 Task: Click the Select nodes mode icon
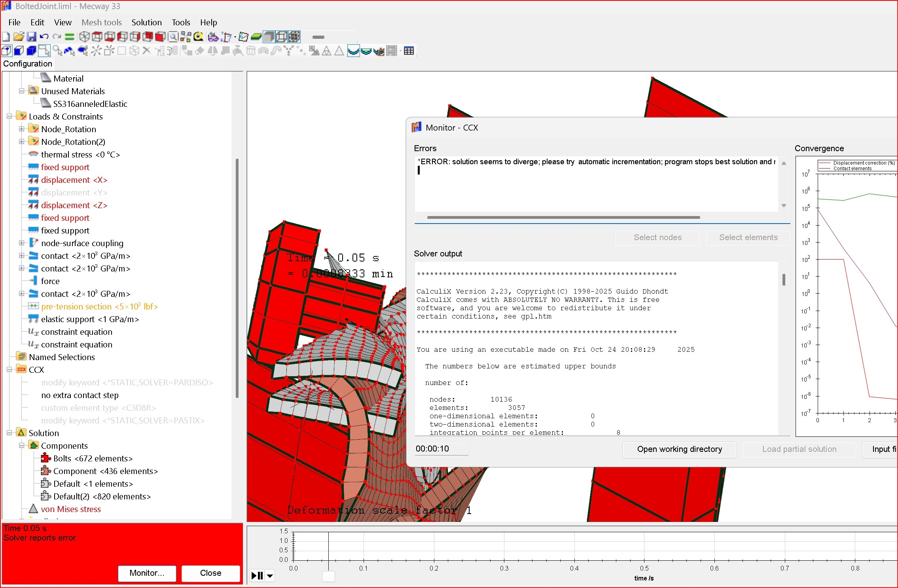coord(6,51)
